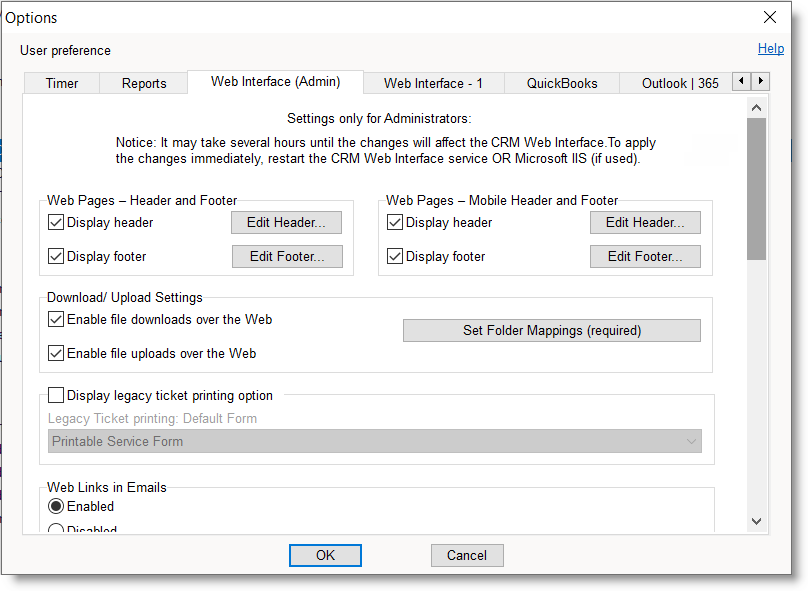Switch to the QuickBooks tab

click(x=562, y=83)
